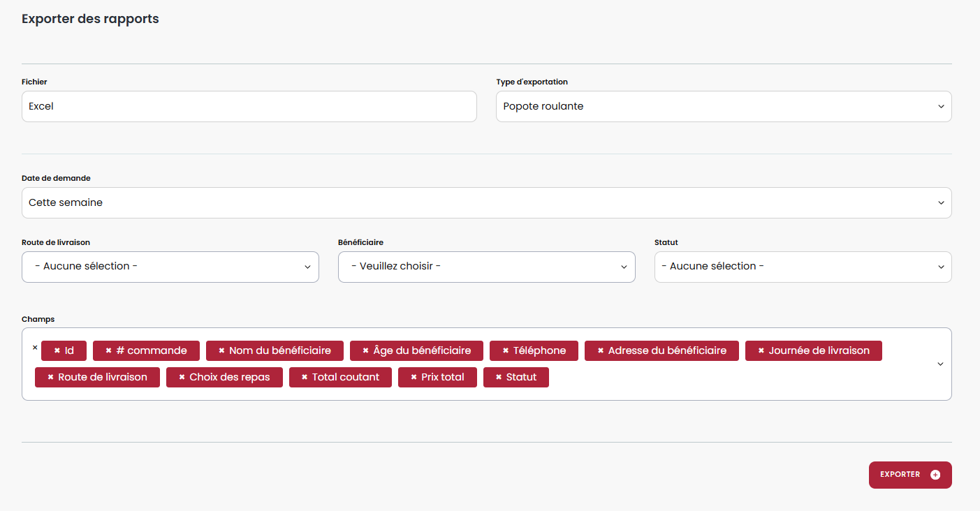Remove the # commande tag
The image size is (980, 511).
tap(108, 351)
